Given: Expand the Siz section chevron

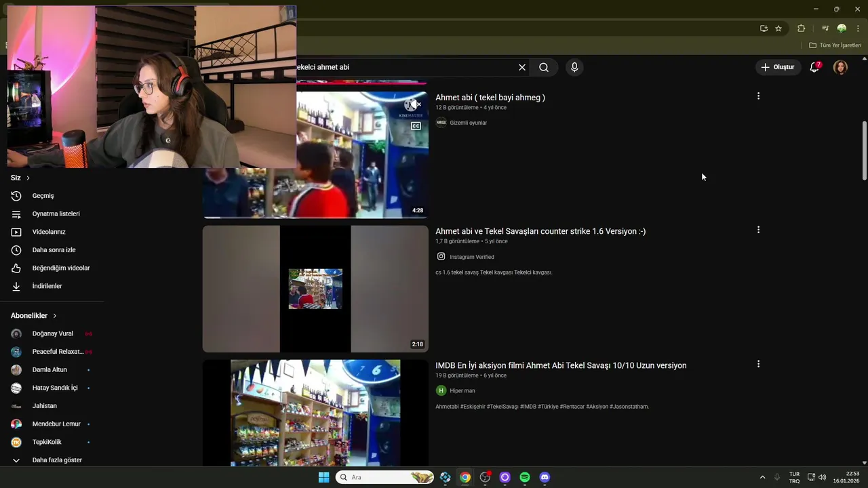Looking at the screenshot, I should 28,178.
